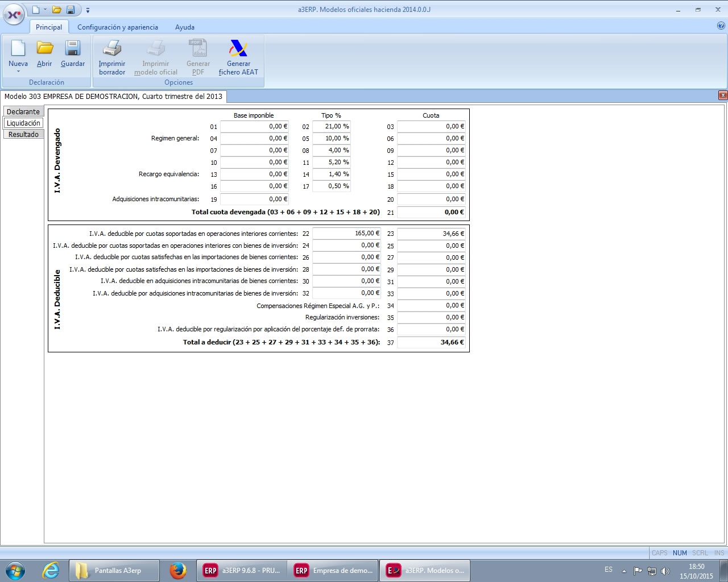Viewport: 728px width, 582px height.
Task: Click field 22 showing 165,00 €
Action: coord(346,233)
